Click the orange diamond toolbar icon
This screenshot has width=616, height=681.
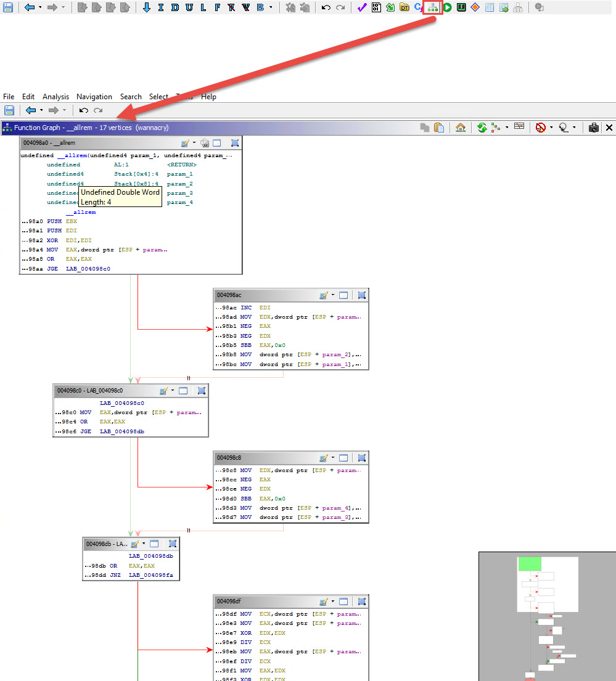[x=475, y=7]
